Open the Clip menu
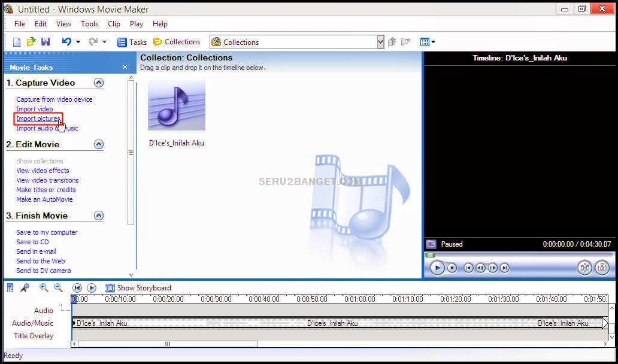The height and width of the screenshot is (364, 618). click(114, 24)
